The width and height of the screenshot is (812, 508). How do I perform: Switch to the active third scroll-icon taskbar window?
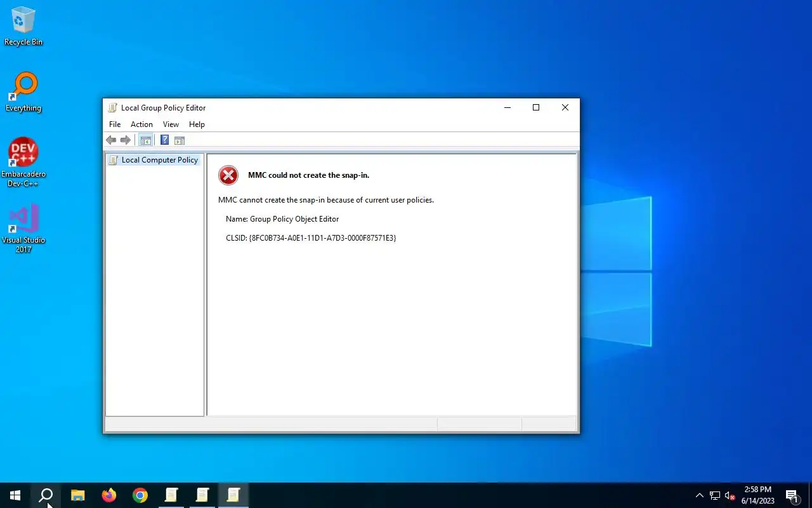click(x=233, y=495)
